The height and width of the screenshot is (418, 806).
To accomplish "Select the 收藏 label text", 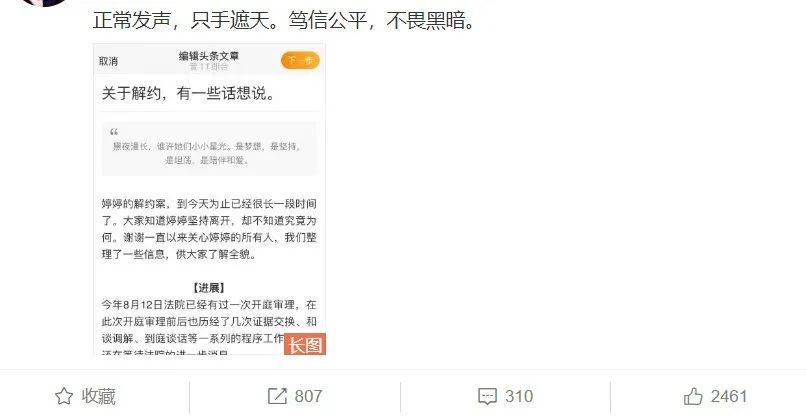I will click(98, 396).
